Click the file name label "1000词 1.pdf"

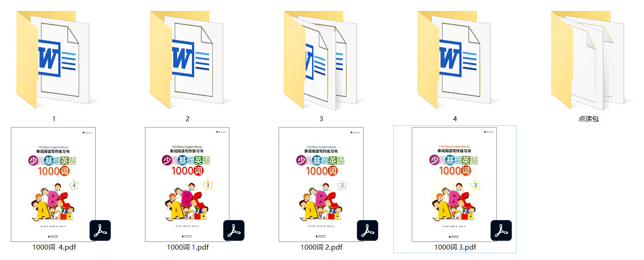pyautogui.click(x=187, y=247)
